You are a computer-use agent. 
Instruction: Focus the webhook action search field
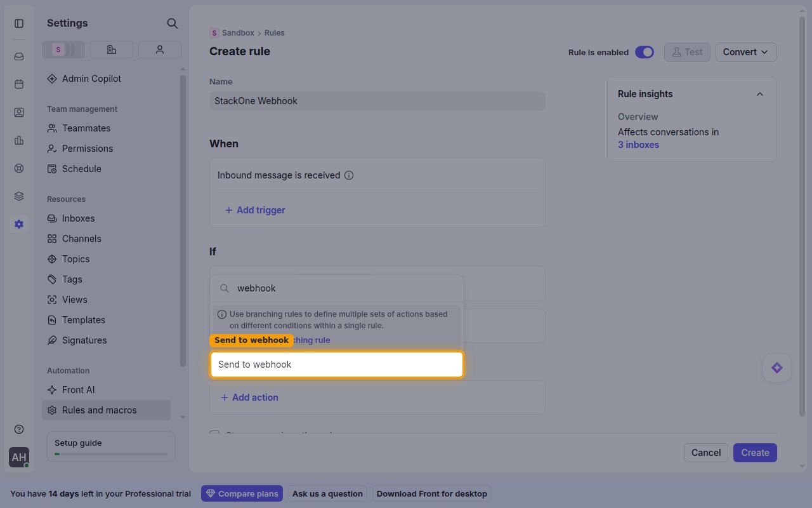(x=337, y=288)
